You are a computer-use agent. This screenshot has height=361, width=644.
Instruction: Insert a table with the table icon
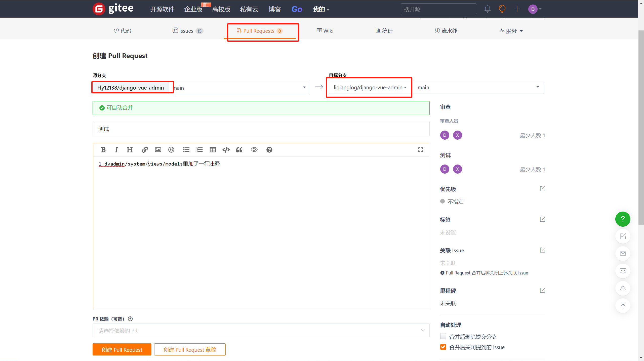pyautogui.click(x=213, y=150)
